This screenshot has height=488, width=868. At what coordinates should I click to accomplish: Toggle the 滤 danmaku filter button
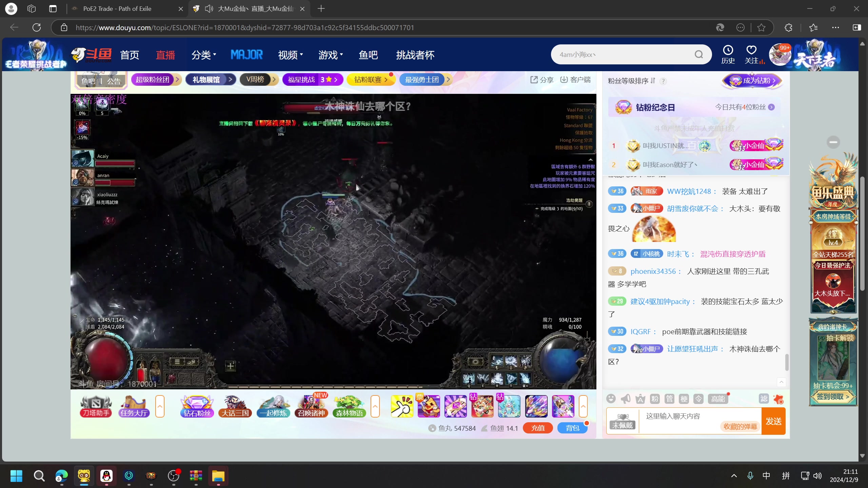(764, 399)
